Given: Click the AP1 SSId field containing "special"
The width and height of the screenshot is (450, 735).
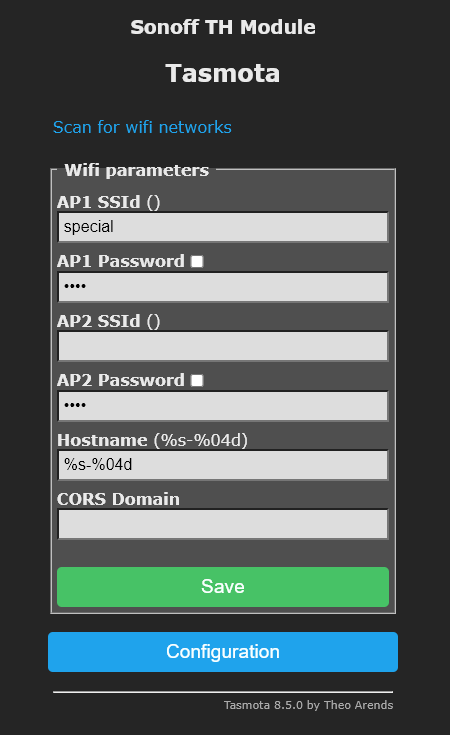Looking at the screenshot, I should pyautogui.click(x=223, y=227).
